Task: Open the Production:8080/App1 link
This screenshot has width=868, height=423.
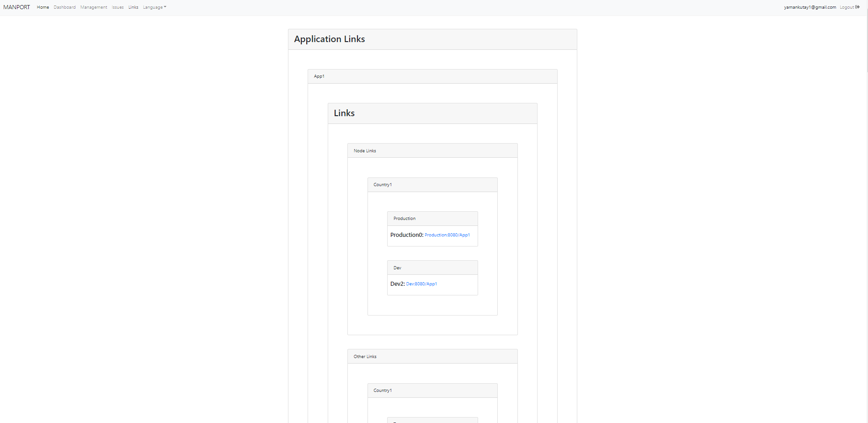Action: pos(447,235)
